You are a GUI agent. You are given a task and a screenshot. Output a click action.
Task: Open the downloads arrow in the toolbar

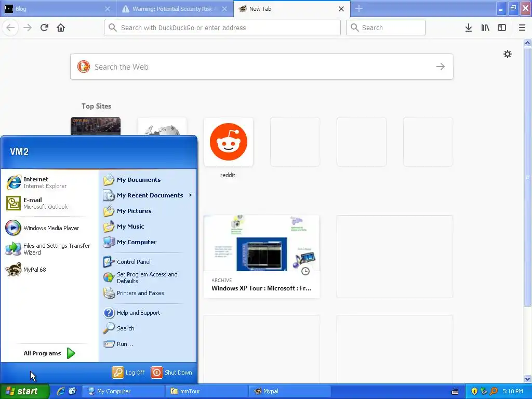[x=469, y=28]
